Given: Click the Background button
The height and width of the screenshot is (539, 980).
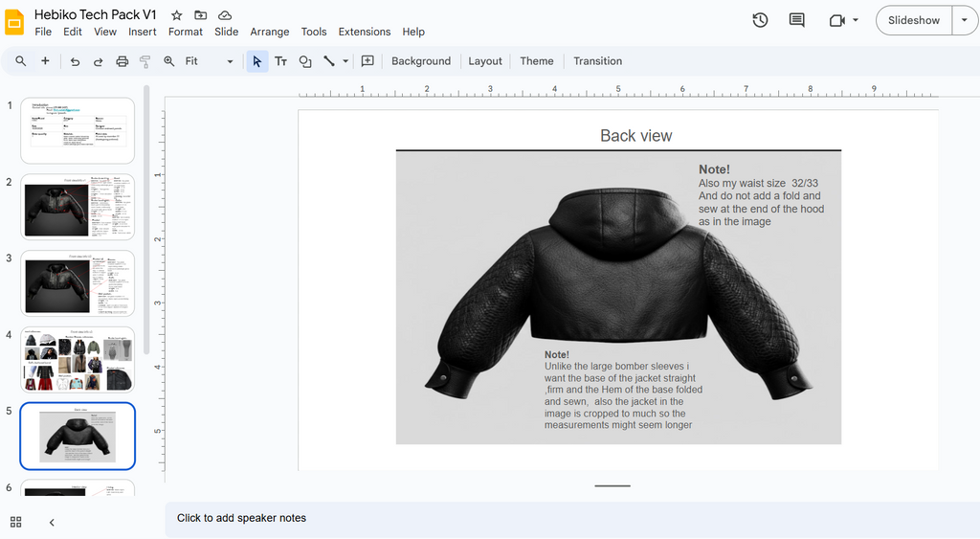Looking at the screenshot, I should pyautogui.click(x=420, y=61).
